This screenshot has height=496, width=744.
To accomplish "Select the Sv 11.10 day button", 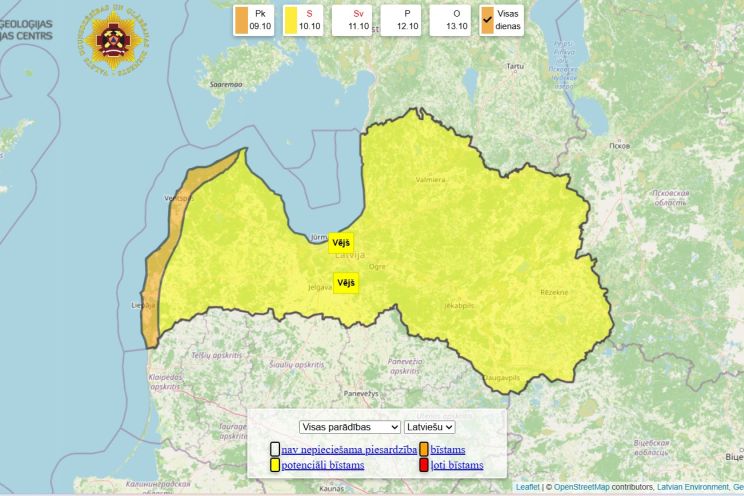I will coord(352,20).
